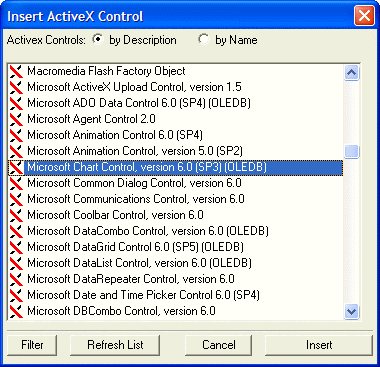Image resolution: width=380 pixels, height=367 pixels.
Task: Click the Filter button
Action: tap(32, 345)
